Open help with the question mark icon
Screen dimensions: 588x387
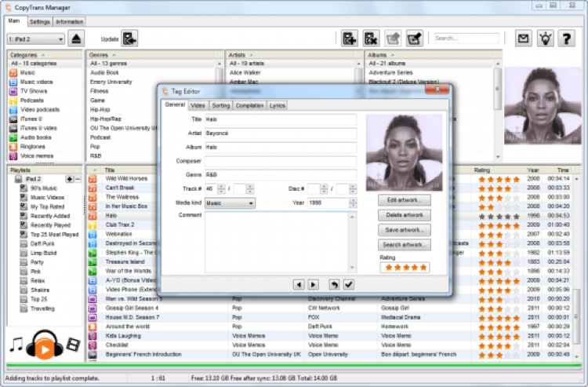pos(567,38)
